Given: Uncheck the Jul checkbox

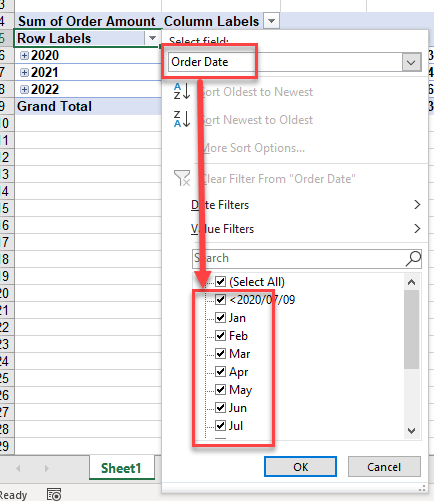Looking at the screenshot, I should point(220,425).
